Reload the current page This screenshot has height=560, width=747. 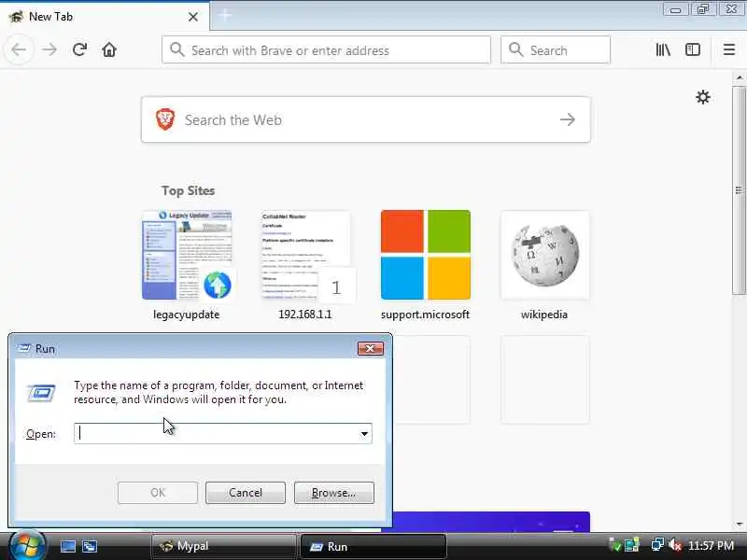(x=79, y=49)
